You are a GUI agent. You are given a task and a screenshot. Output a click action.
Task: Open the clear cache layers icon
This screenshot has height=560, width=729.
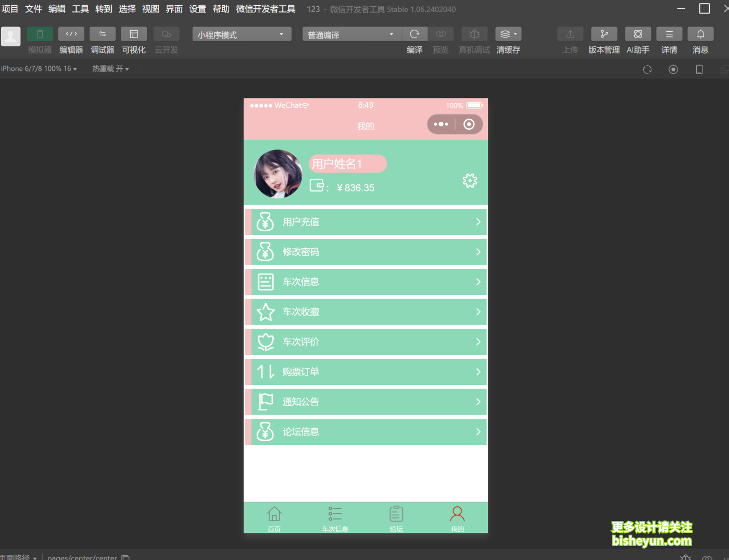[508, 34]
